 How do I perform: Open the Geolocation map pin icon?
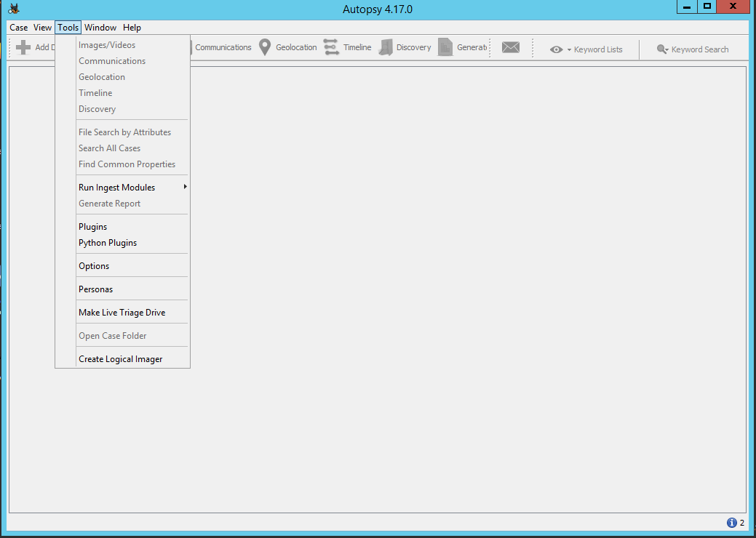coord(266,48)
